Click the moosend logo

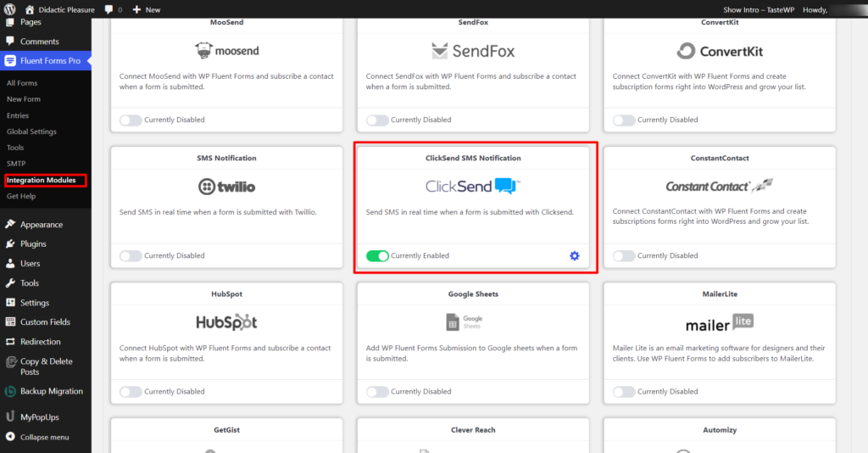[x=226, y=50]
